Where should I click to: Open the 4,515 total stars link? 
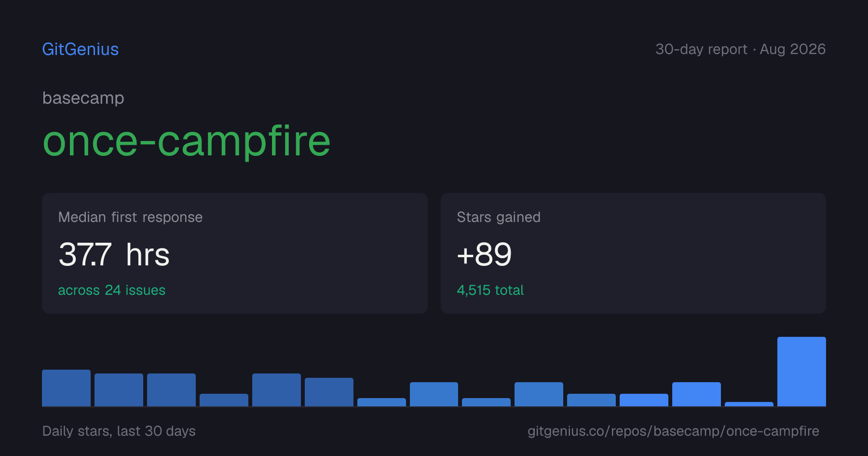click(x=490, y=290)
